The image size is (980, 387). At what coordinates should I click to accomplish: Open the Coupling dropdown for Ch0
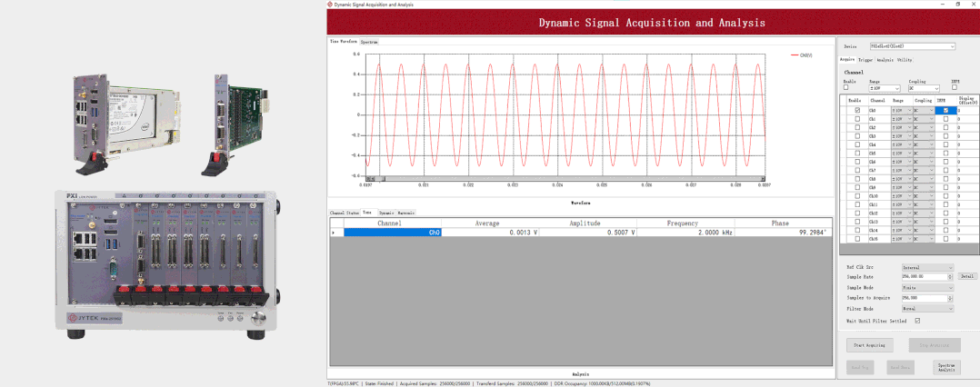[924, 110]
